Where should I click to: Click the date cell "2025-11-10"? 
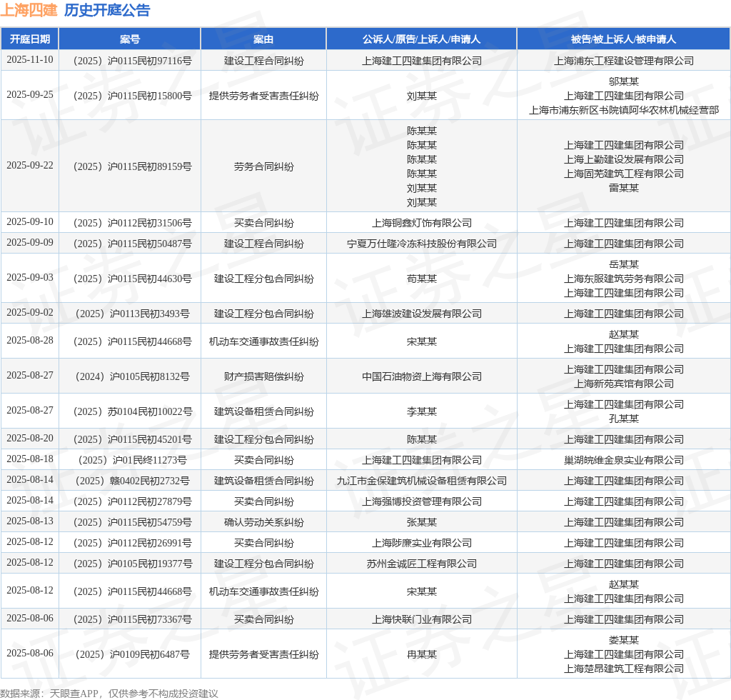click(30, 60)
